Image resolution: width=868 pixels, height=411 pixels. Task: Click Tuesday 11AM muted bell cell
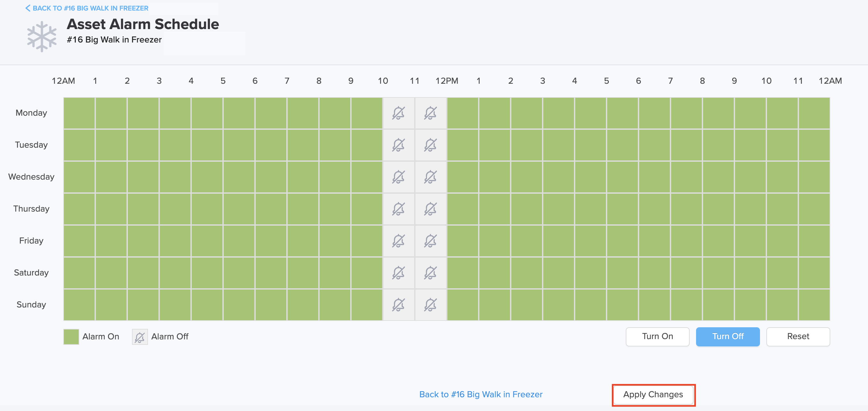430,145
